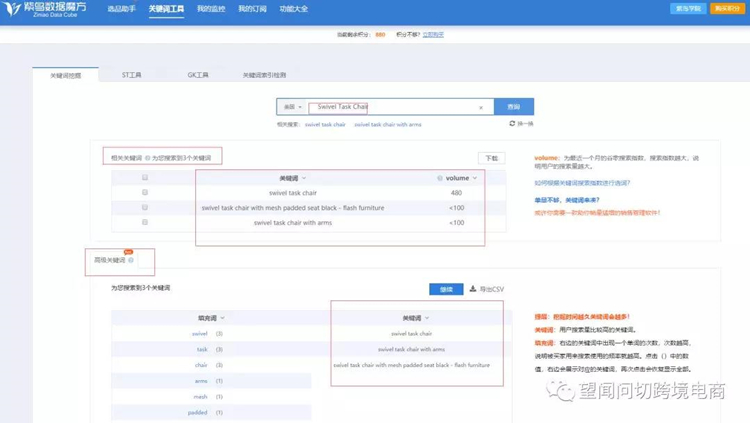Screen dimensions: 750x423
Task: Click the help icon next to volume header
Action: (440, 178)
